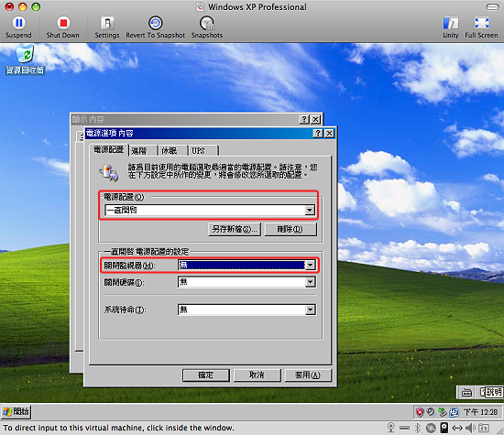Image resolution: width=504 pixels, height=435 pixels.
Task: Click the safely remove hardware tray icon
Action: [443, 412]
